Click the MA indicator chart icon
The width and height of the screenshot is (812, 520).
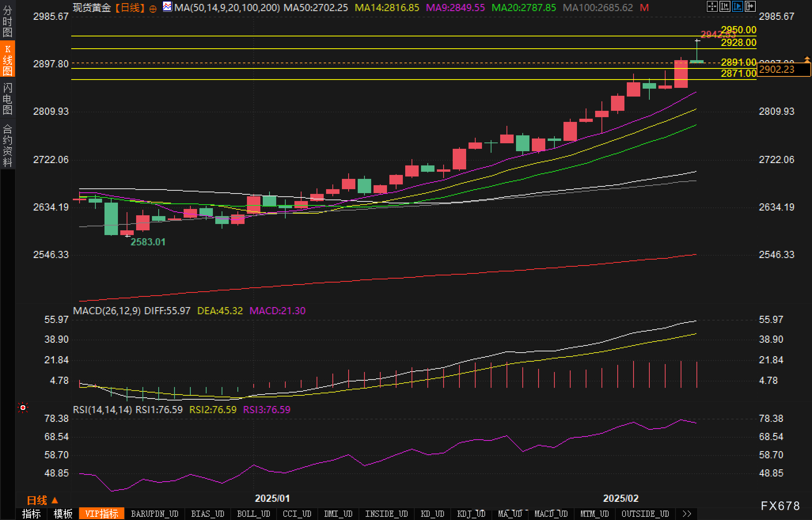pyautogui.click(x=167, y=7)
